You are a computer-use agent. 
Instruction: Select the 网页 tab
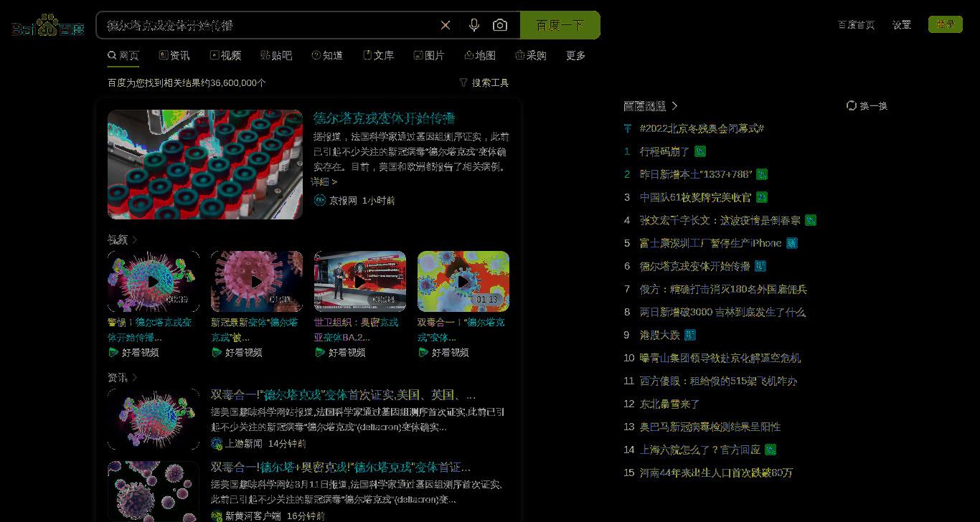click(123, 55)
